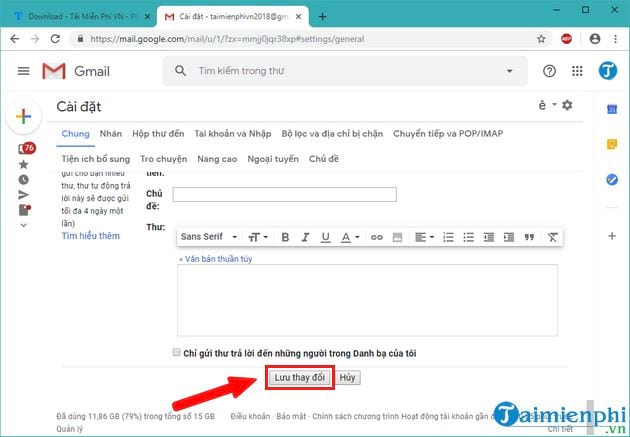Open the text size dropdown

(x=258, y=237)
